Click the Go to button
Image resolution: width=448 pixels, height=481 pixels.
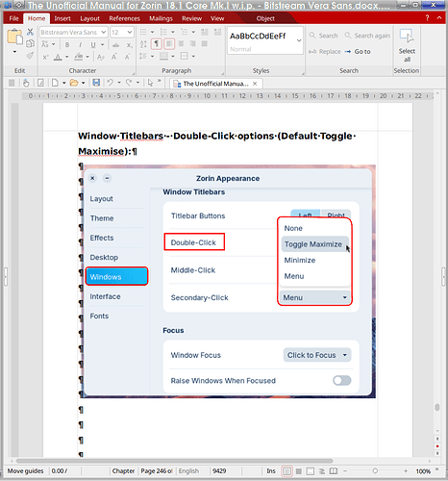tap(358, 52)
